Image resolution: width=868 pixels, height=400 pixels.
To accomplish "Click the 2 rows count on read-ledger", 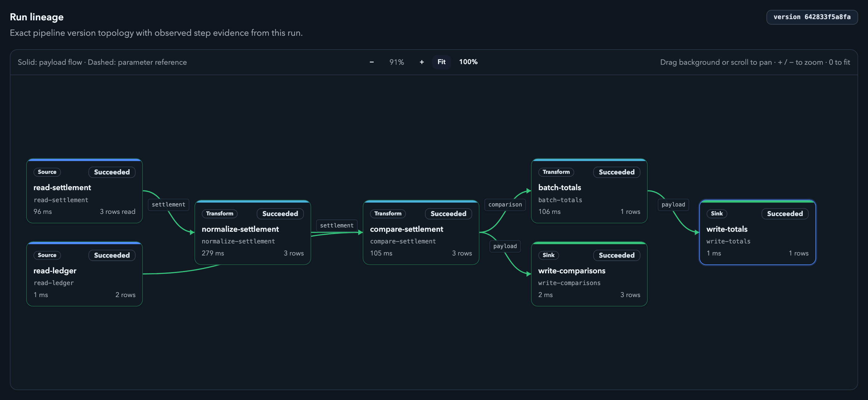I will [125, 295].
